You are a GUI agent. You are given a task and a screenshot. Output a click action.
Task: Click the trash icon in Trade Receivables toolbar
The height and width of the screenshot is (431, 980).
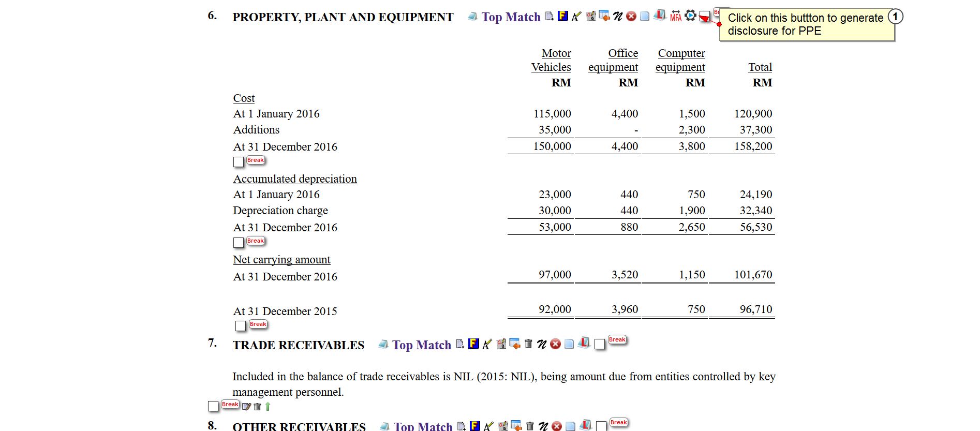[528, 344]
